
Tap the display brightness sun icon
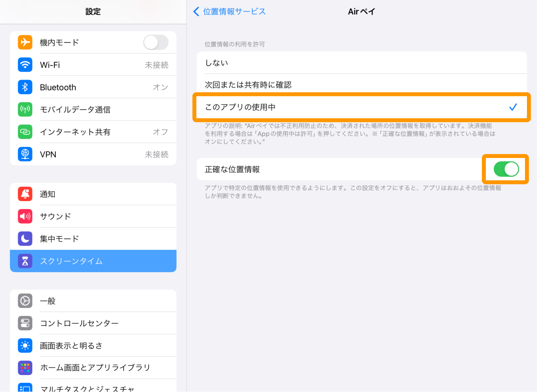pyautogui.click(x=25, y=346)
